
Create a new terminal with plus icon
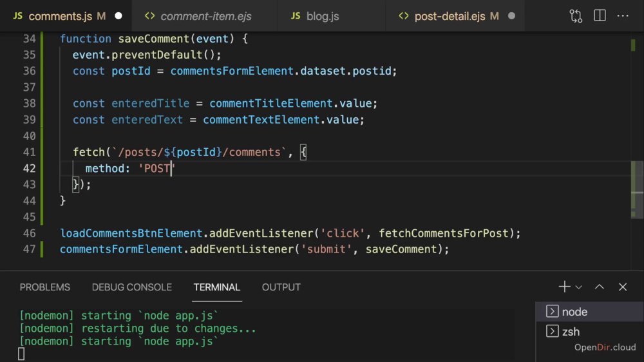[x=564, y=287]
